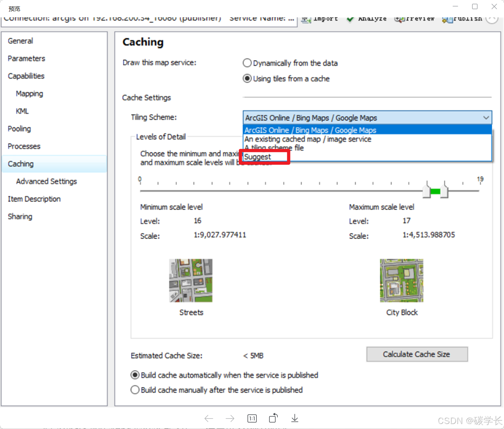Go to the previous image arrow

209,418
